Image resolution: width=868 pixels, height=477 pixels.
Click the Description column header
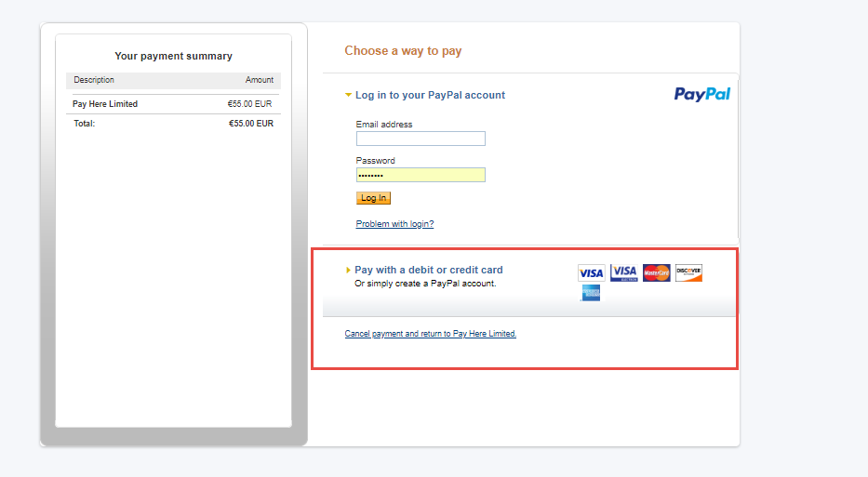pos(94,81)
